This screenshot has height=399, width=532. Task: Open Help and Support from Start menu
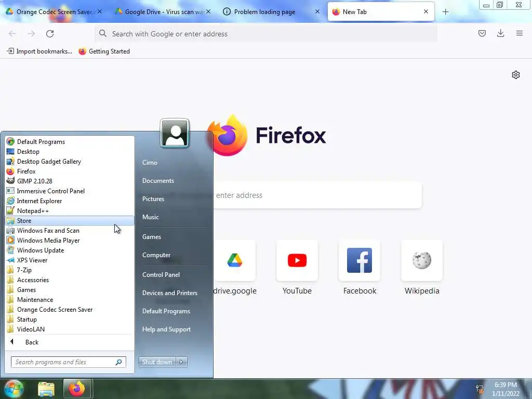pyautogui.click(x=166, y=329)
